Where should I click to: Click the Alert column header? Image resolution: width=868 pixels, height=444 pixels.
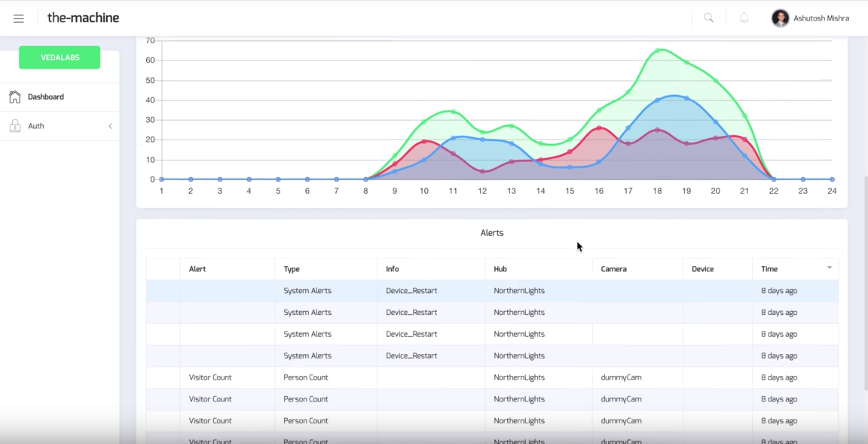point(197,269)
